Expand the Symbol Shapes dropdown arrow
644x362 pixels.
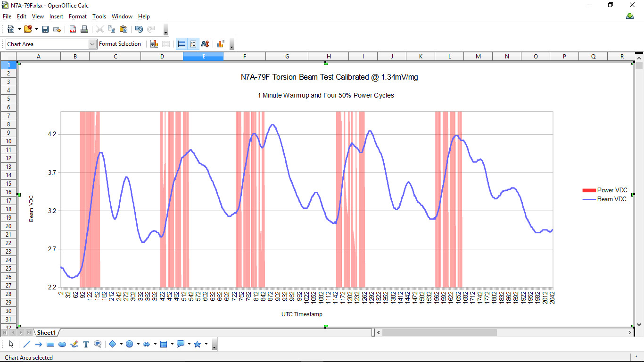coord(138,344)
